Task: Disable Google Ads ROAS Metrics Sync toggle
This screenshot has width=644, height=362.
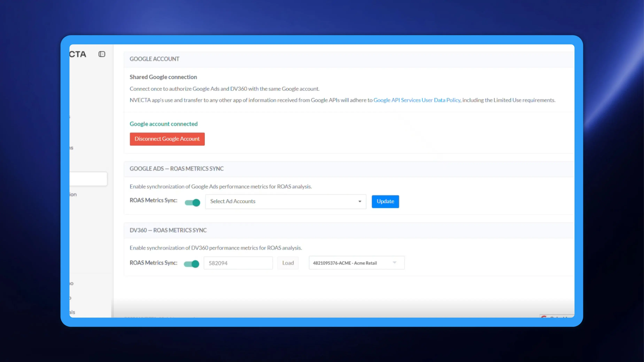Action: point(192,202)
